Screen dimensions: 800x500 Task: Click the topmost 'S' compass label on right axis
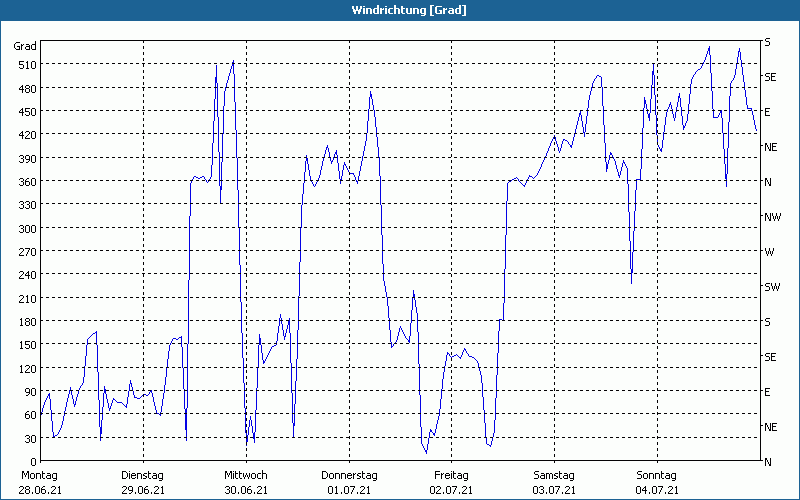(767, 42)
